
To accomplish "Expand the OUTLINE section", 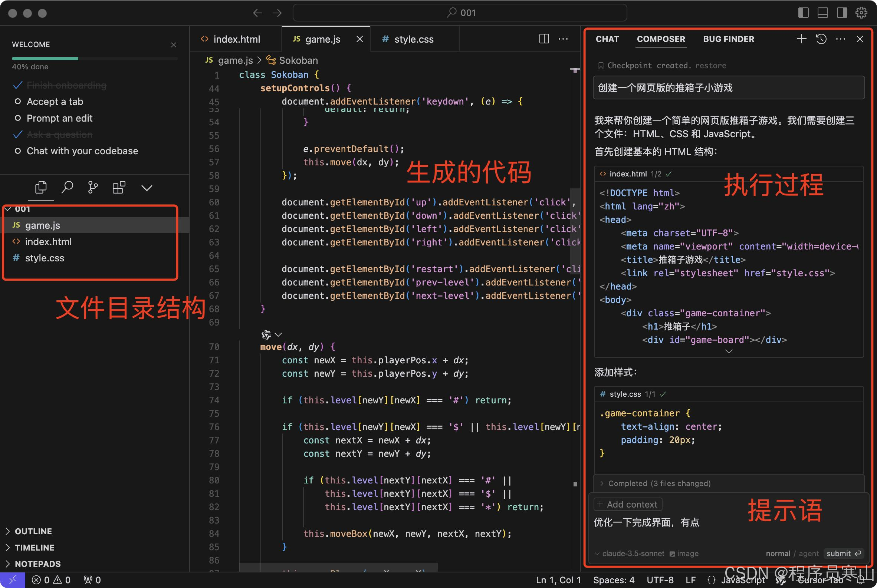I will [33, 531].
